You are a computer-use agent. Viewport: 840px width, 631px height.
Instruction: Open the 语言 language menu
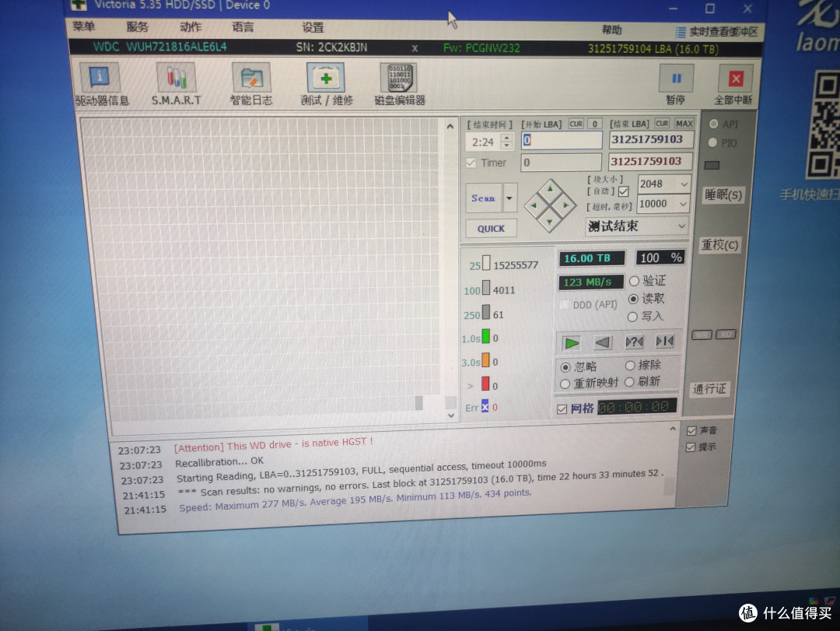[243, 26]
